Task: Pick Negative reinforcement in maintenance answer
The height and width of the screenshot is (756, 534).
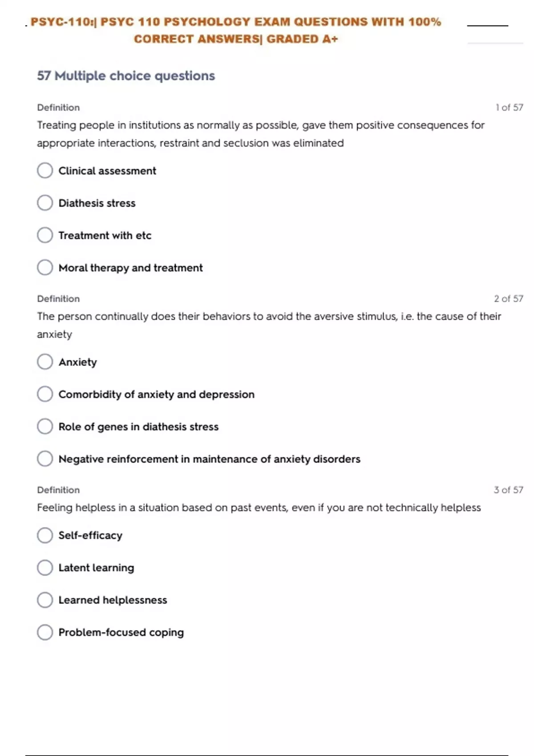Action: (45, 458)
